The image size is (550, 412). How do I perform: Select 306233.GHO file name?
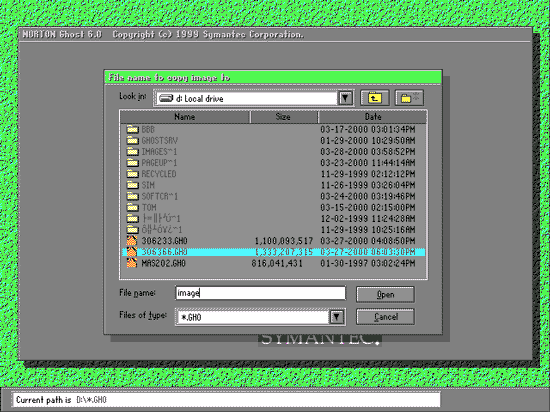pyautogui.click(x=164, y=241)
